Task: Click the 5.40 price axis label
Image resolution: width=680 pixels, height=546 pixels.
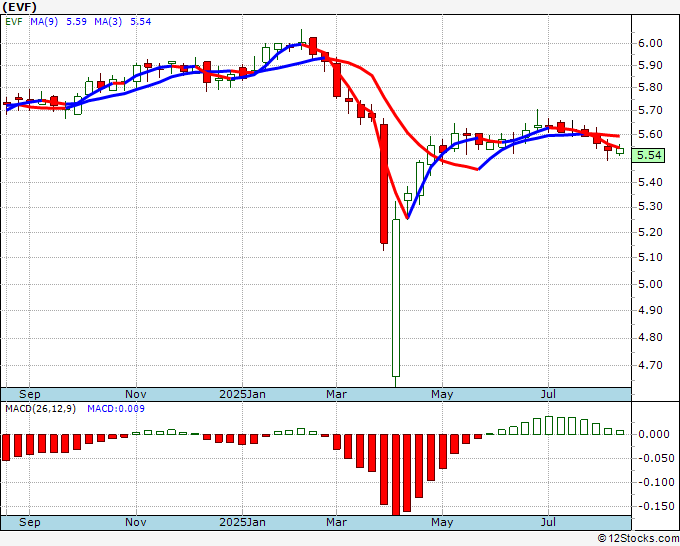Action: click(x=650, y=182)
